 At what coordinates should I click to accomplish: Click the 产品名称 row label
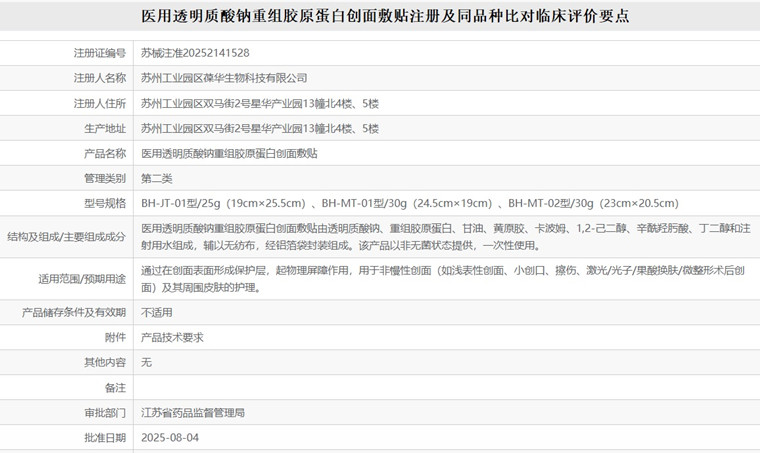click(105, 153)
